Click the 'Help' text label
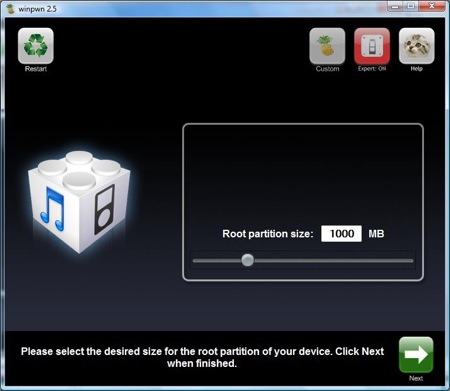This screenshot has width=450, height=391. 417,69
